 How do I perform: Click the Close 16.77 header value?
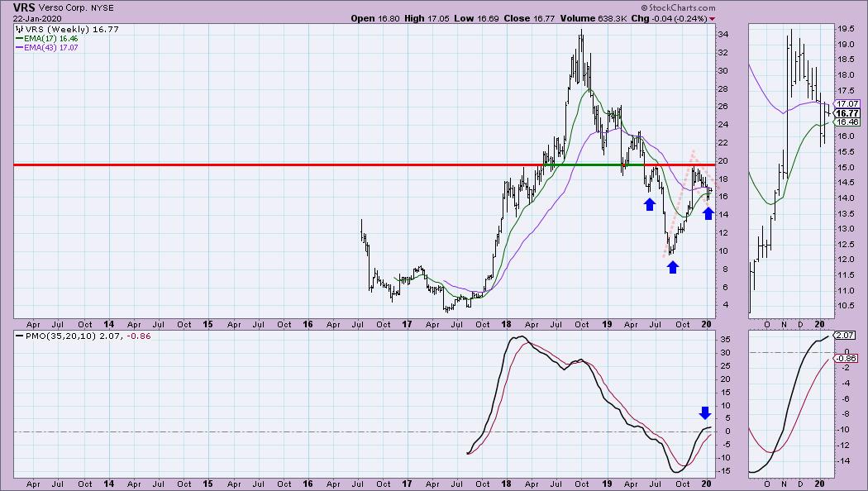[529, 18]
